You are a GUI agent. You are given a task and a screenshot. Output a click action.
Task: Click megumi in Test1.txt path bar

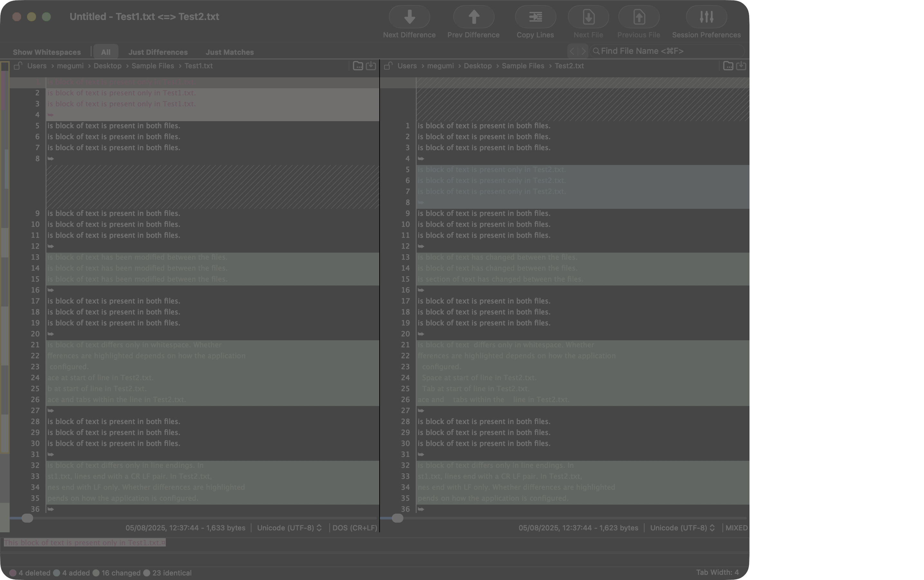(70, 66)
